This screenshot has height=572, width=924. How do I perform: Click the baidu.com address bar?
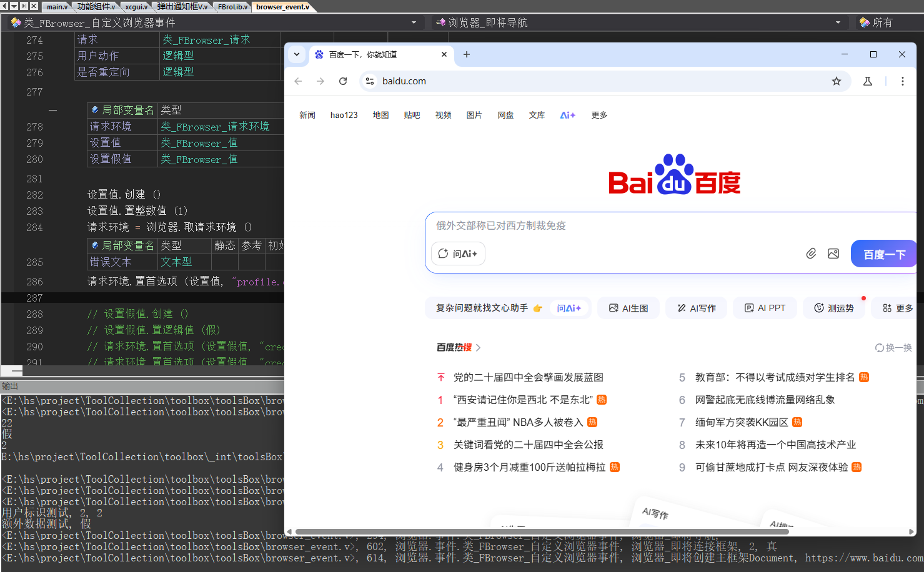[x=606, y=81]
